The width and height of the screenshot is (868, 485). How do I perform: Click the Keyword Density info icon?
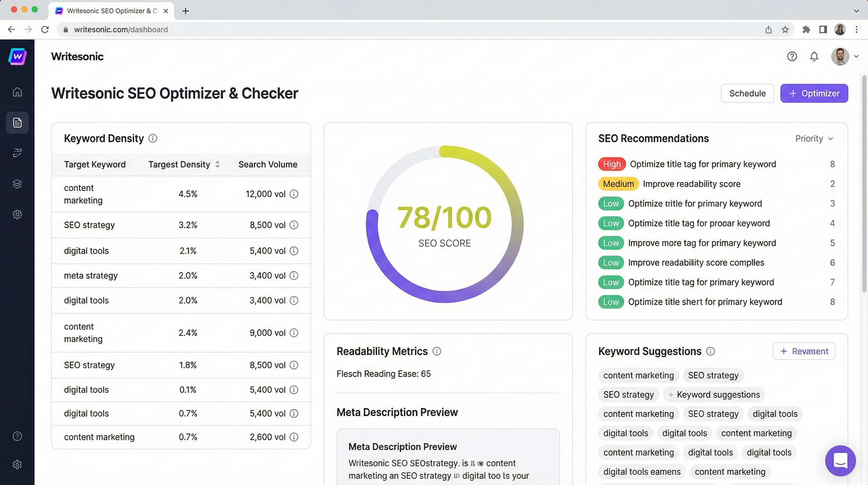pos(153,138)
